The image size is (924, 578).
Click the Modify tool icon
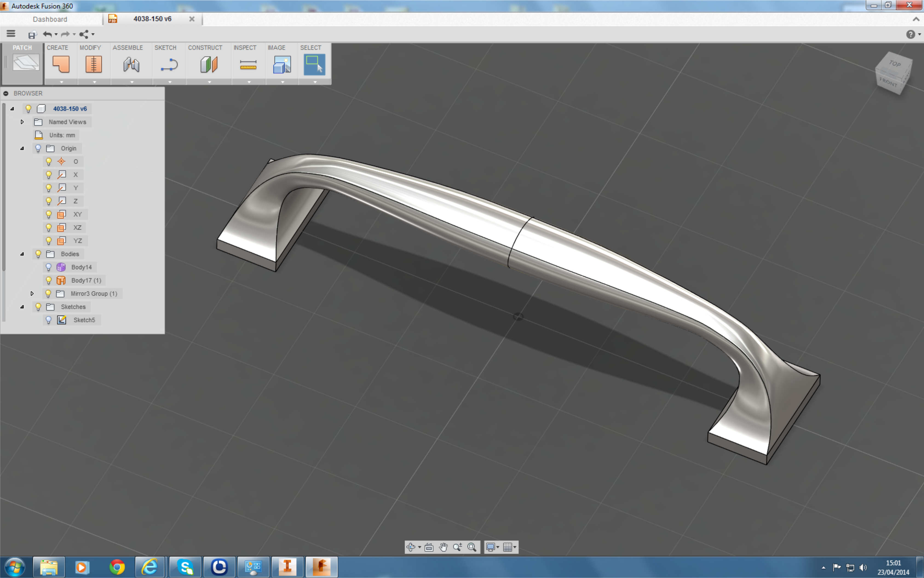click(94, 64)
